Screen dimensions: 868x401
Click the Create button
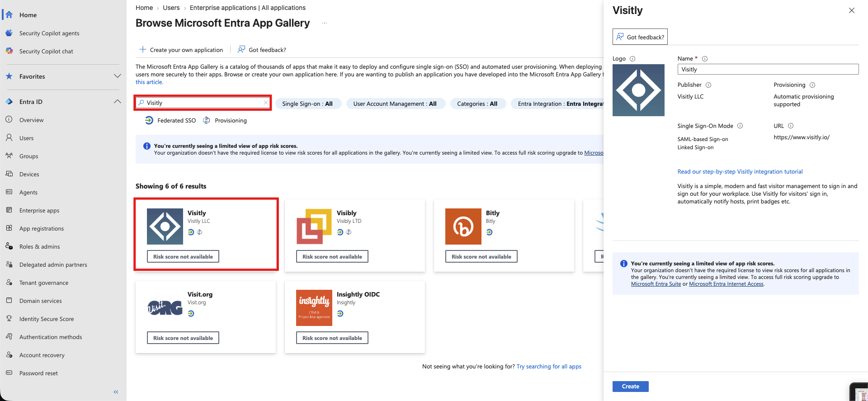point(631,387)
